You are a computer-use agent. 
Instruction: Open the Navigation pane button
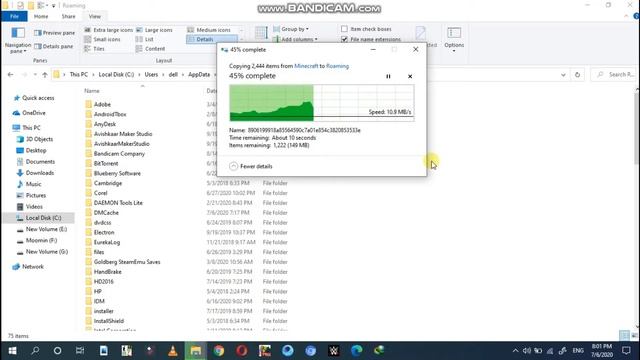[x=18, y=40]
